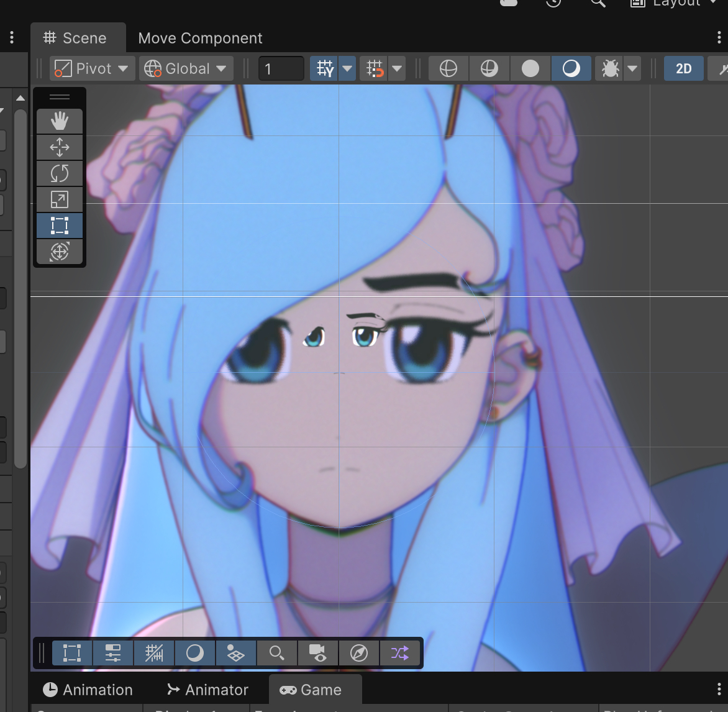Open the Global handle rotation dropdown
Viewport: 728px width, 712px height.
186,68
